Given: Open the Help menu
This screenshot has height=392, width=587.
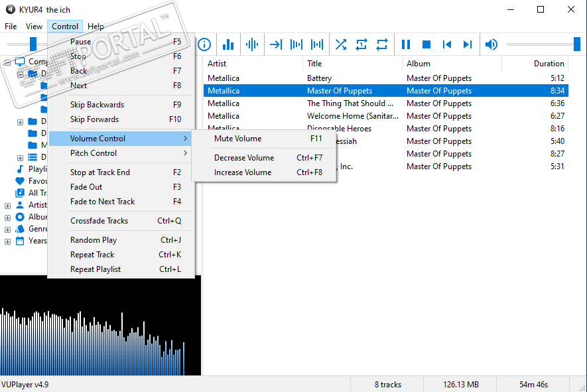Looking at the screenshot, I should point(96,27).
